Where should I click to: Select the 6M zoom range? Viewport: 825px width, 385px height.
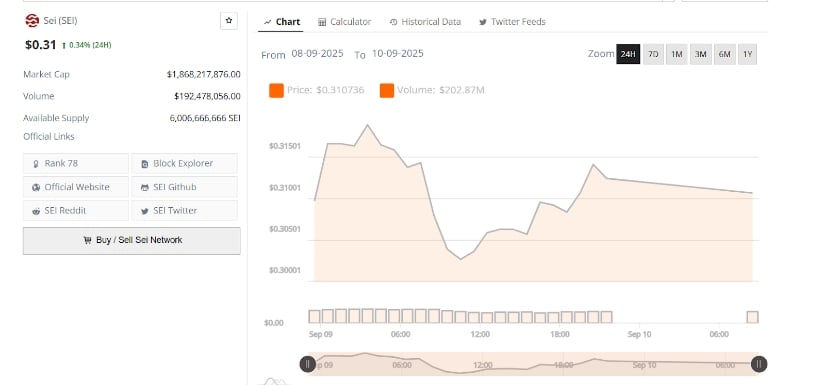tap(725, 54)
